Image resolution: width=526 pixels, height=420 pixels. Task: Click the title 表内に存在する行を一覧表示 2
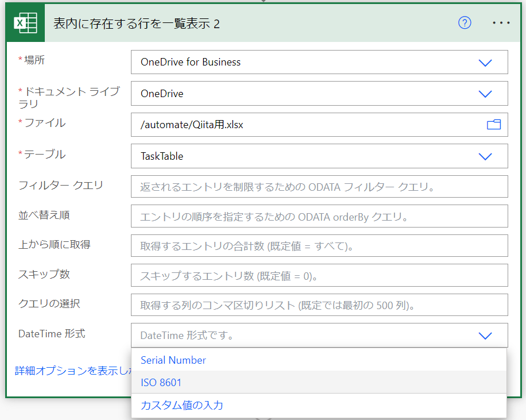click(x=137, y=24)
